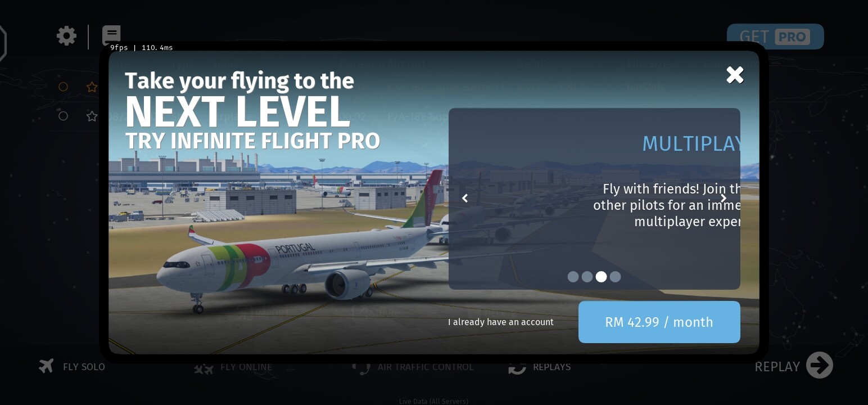Open Fly Solo airplane icon
Viewport: 868px width, 405px height.
click(46, 366)
